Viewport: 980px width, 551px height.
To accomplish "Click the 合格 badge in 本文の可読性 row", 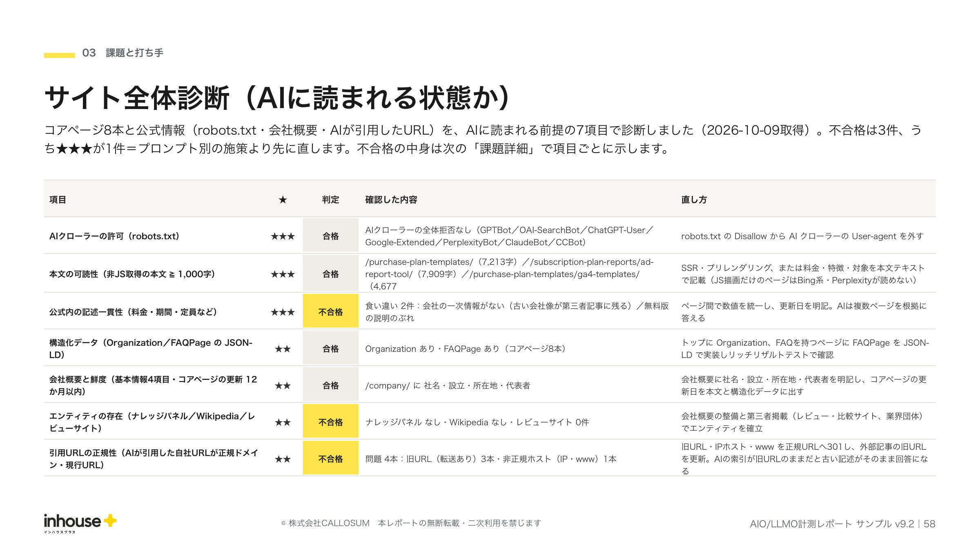I will 331,274.
